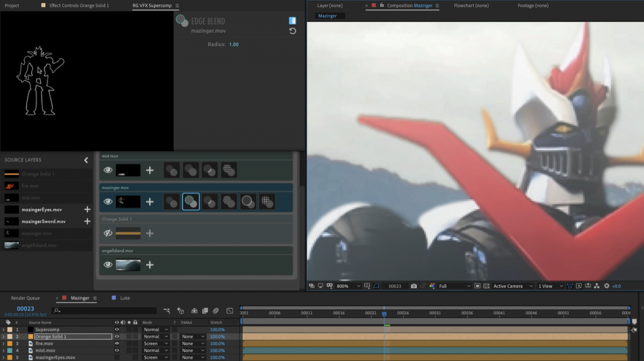Select second effect icon on mist.mov layer
Image resolution: width=644 pixels, height=361 pixels.
point(191,170)
